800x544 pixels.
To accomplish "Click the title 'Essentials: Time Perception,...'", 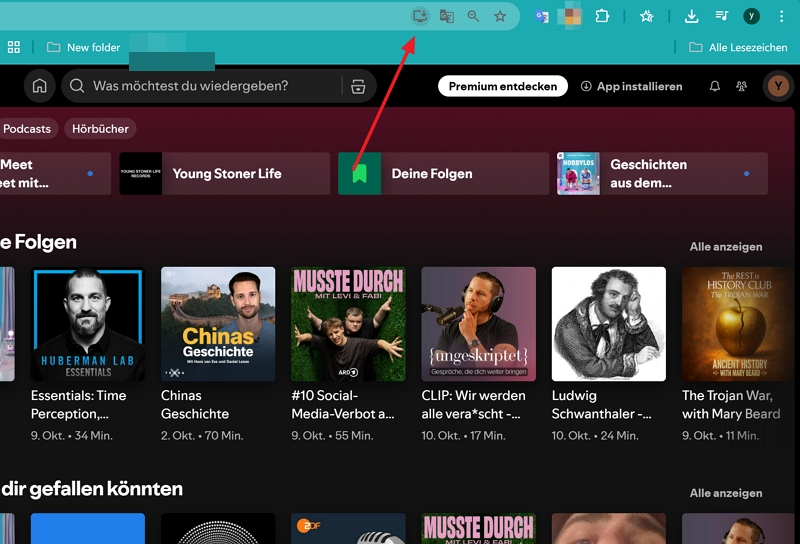I will (79, 405).
